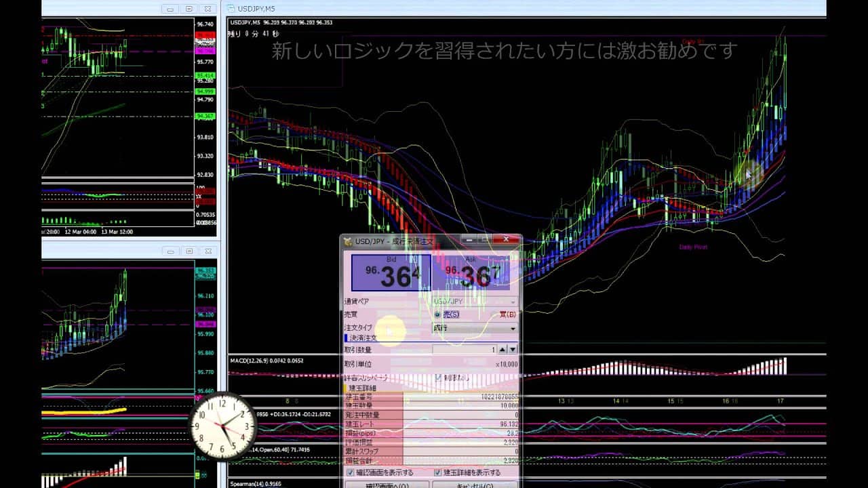Click the green 94.999 price label
The image size is (868, 488).
click(x=205, y=91)
